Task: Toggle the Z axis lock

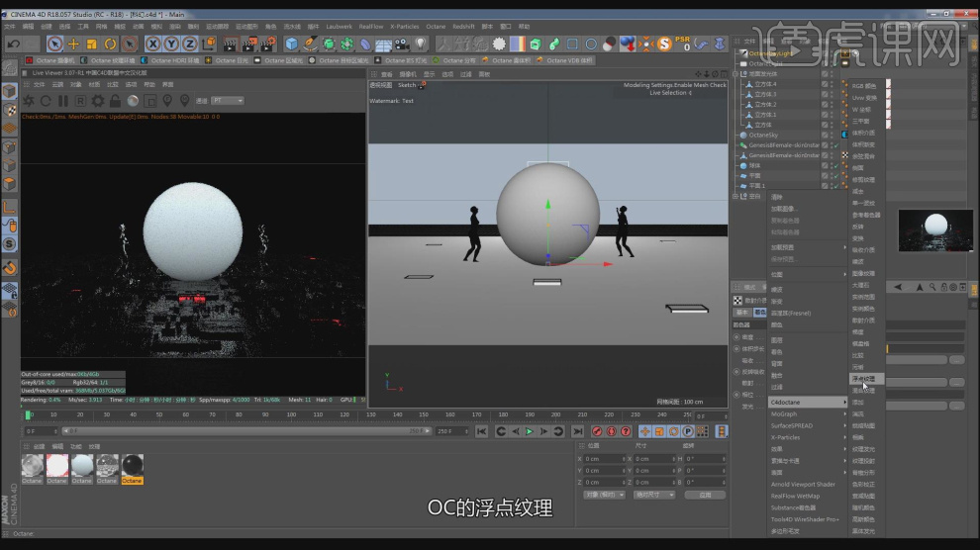Action: click(191, 44)
